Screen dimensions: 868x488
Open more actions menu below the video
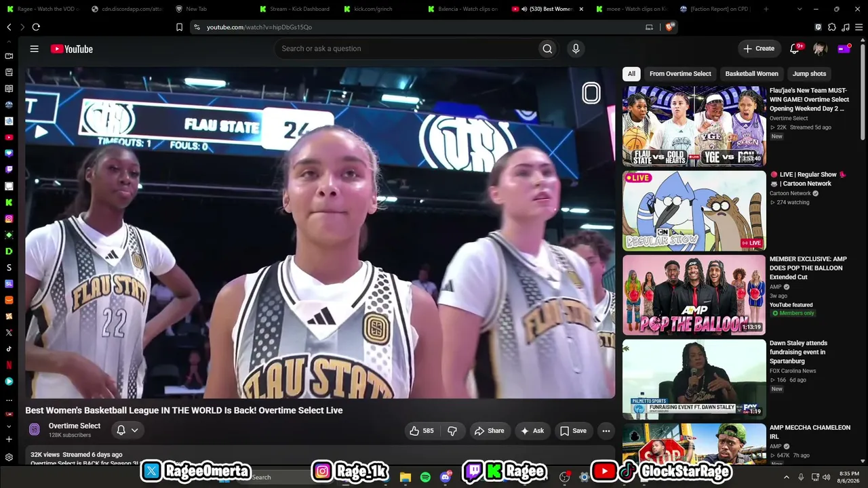point(606,431)
